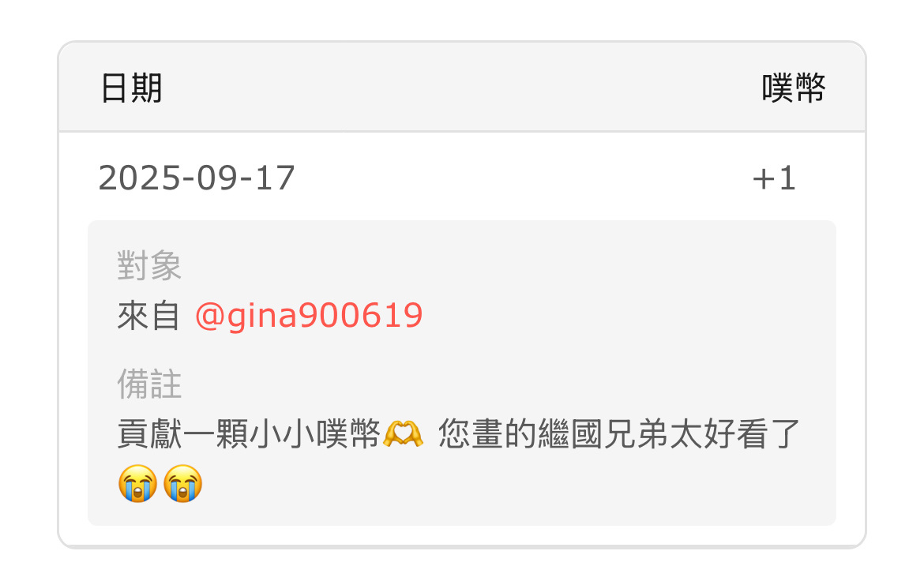Screen dimensions: 924x581
Task: Click the text 您畫的繼國兄弟太好看了
Action: coord(618,434)
